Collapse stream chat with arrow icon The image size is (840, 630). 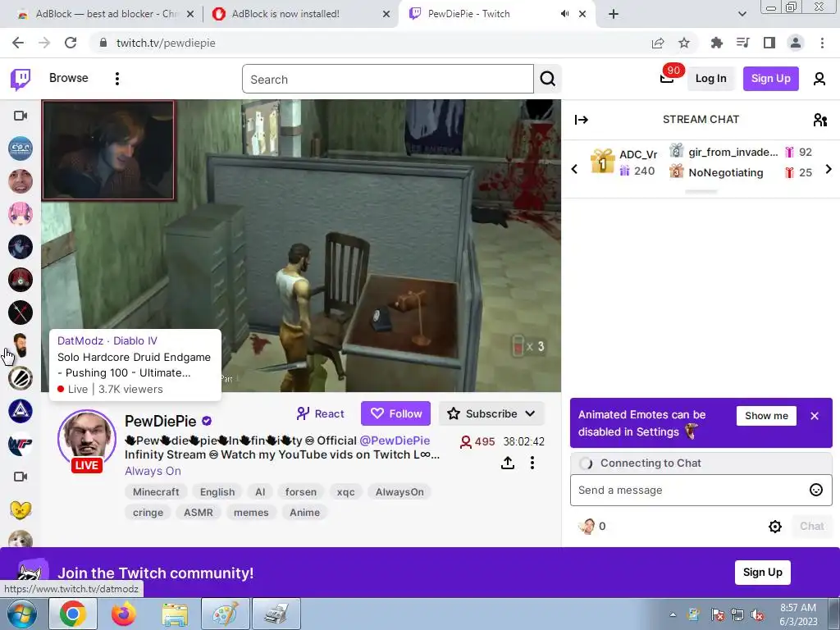(582, 120)
